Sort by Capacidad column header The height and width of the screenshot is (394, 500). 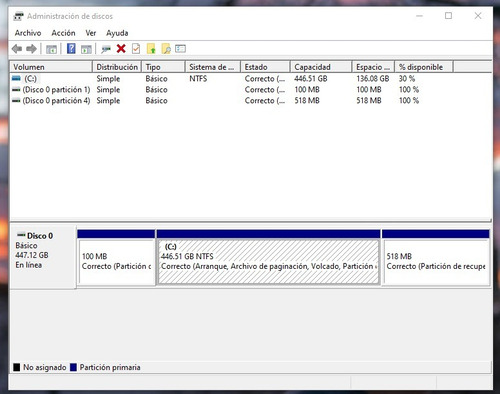(x=321, y=67)
